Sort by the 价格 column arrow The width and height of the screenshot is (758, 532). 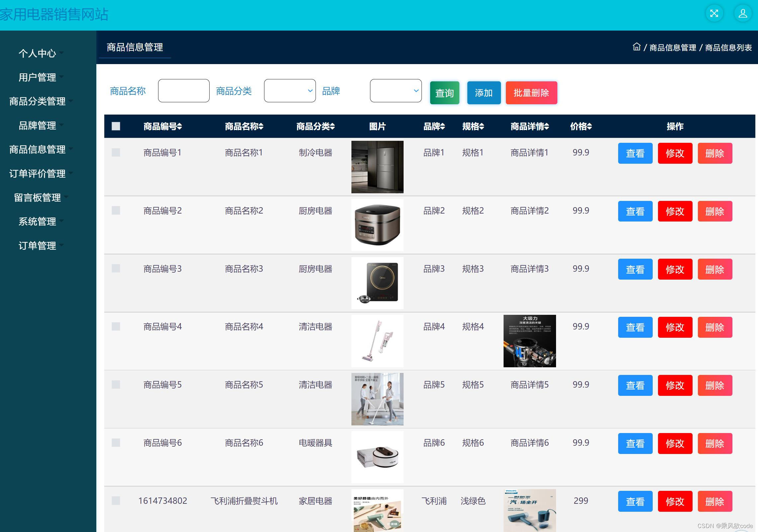590,127
